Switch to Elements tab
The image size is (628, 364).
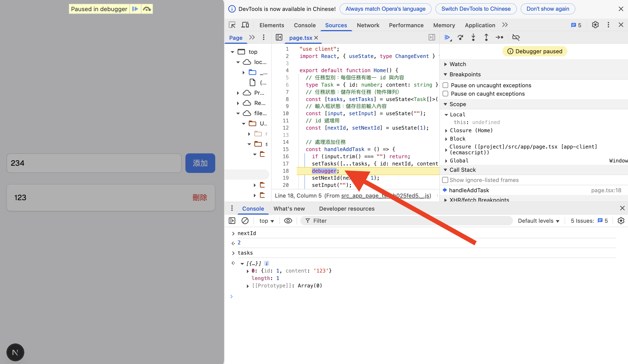coord(272,25)
